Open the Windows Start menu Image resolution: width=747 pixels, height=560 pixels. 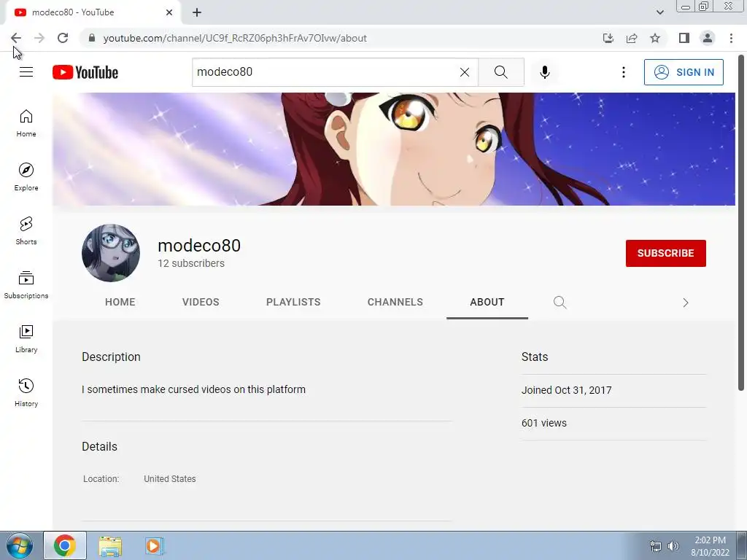click(x=20, y=545)
